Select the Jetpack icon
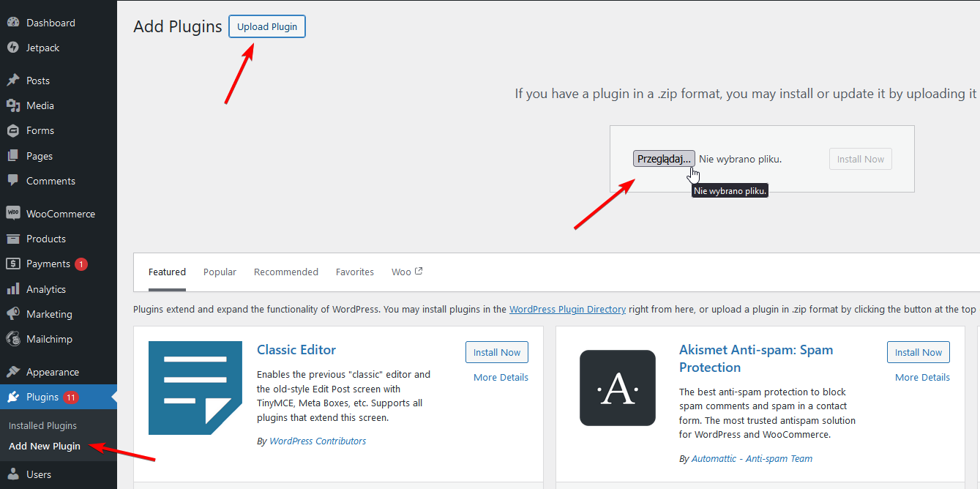 point(13,48)
